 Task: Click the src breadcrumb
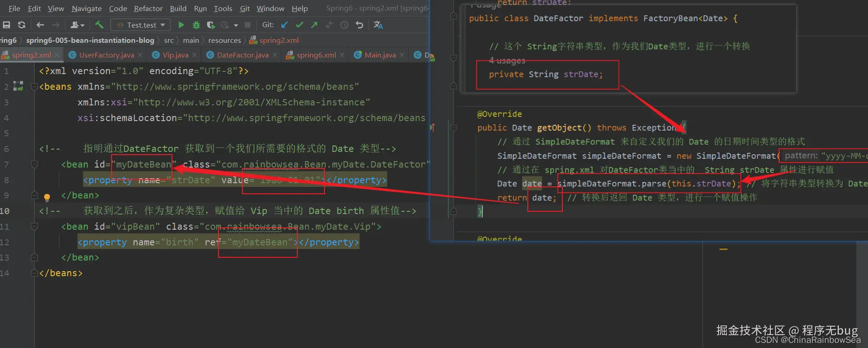click(x=169, y=40)
